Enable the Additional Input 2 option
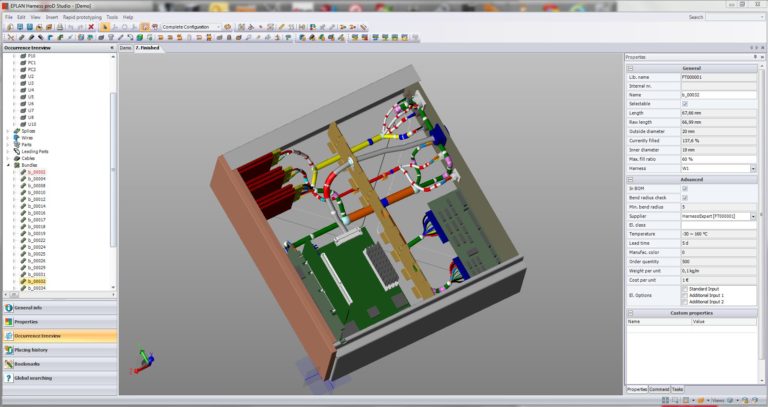768x407 pixels. [x=685, y=302]
